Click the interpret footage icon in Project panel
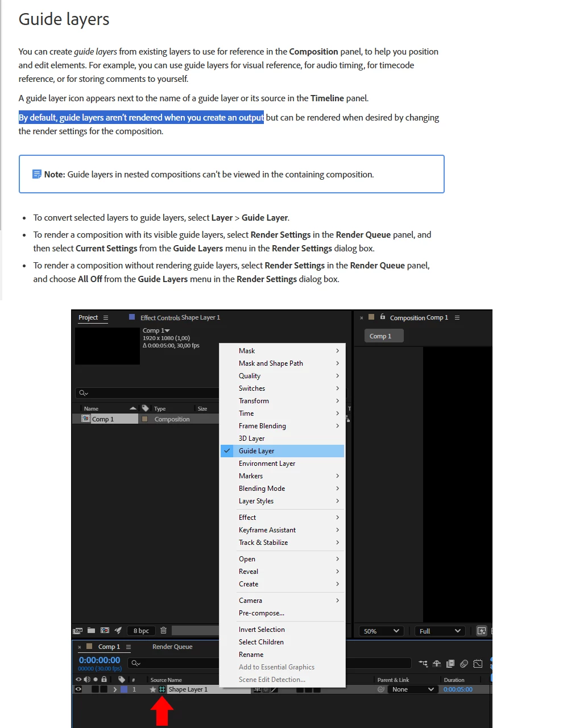Screen dimensions: 563x728 (78, 631)
